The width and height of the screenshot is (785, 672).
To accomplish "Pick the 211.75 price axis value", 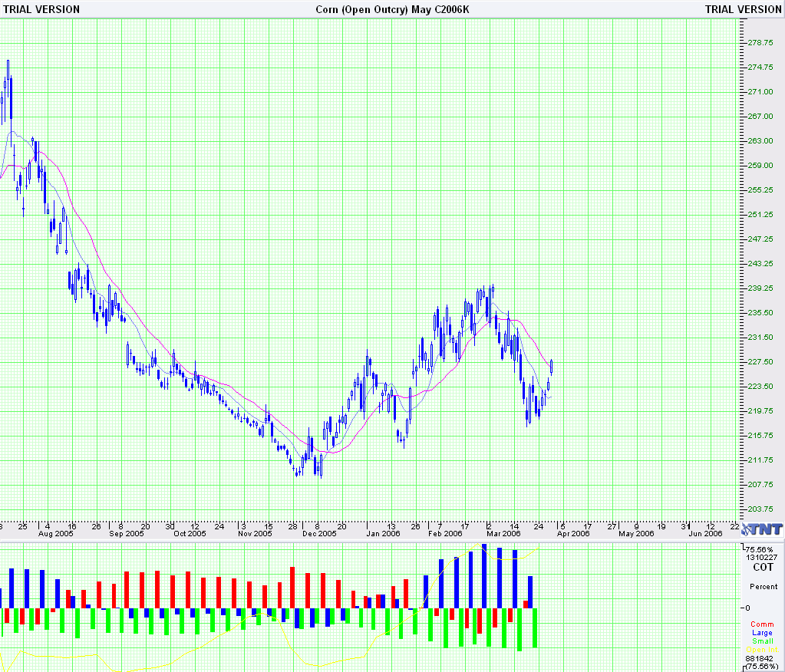I will coord(760,460).
